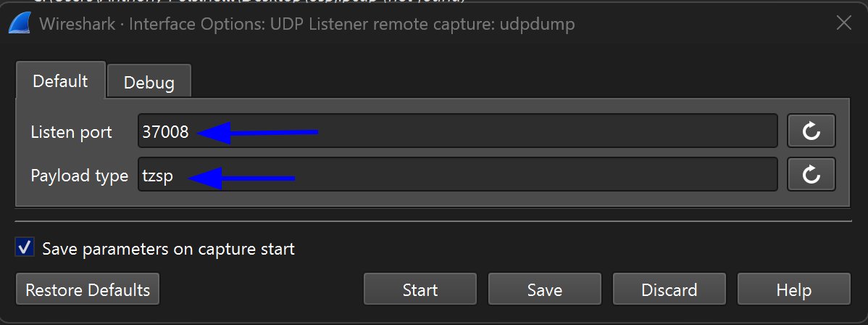This screenshot has width=868, height=325.
Task: Click the dialog title bar text
Action: pyautogui.click(x=307, y=24)
